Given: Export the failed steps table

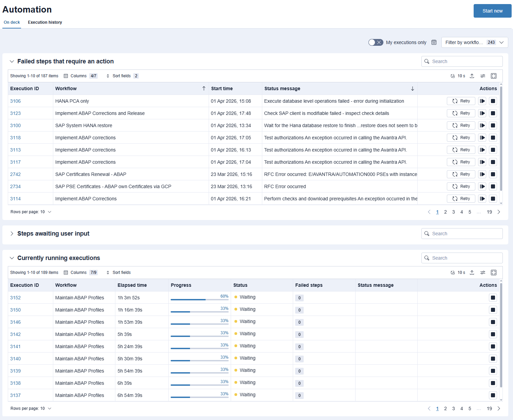Looking at the screenshot, I should click(x=472, y=76).
